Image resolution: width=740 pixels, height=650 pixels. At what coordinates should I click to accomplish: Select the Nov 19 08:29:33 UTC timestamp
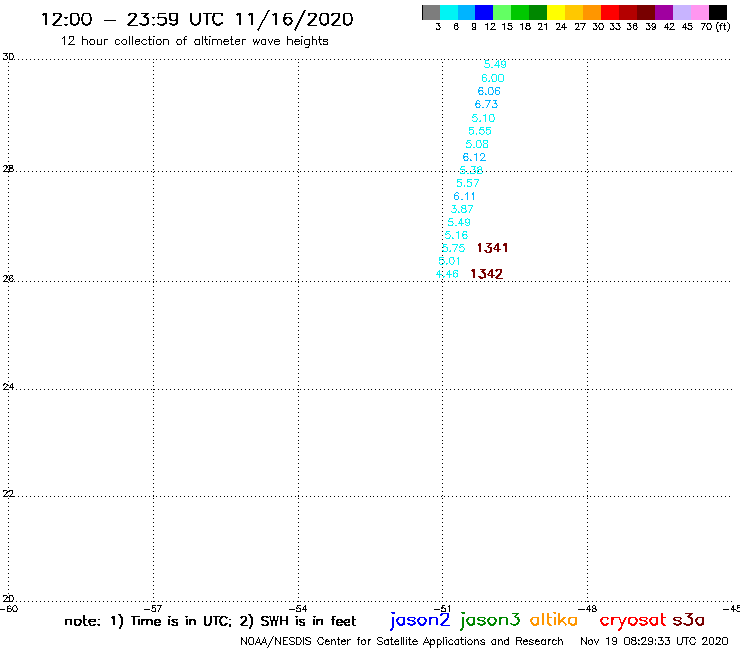pyautogui.click(x=654, y=642)
